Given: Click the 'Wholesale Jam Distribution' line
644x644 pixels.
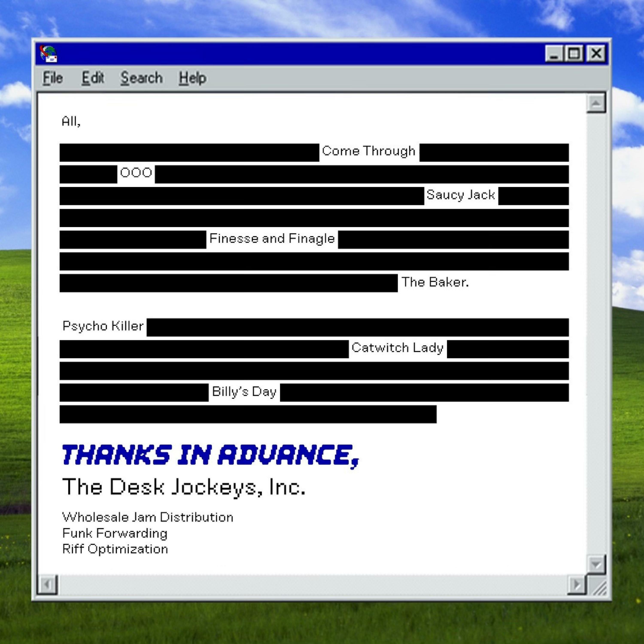Looking at the screenshot, I should coord(148,517).
